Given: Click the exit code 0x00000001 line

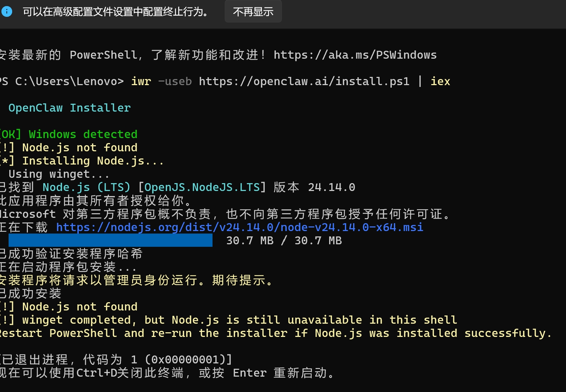Looking at the screenshot, I should coord(116,359).
